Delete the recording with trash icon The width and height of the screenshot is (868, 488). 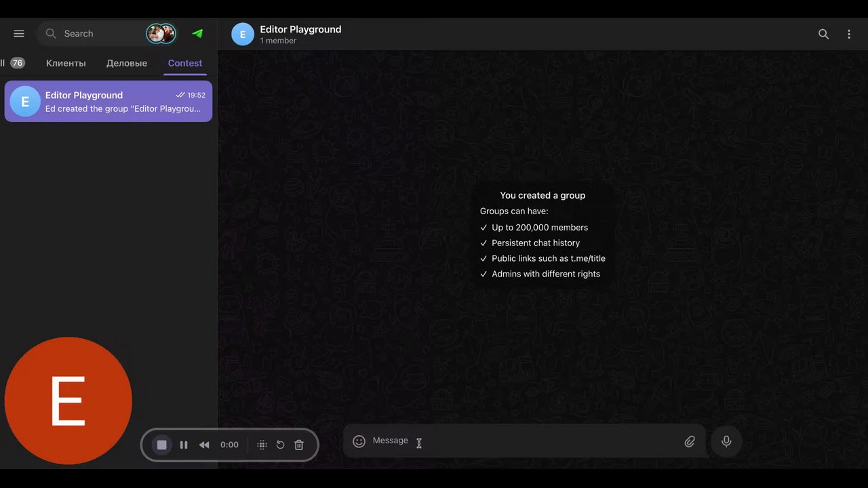click(x=299, y=445)
